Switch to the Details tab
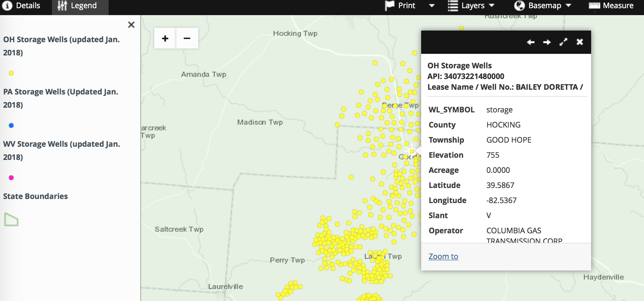644x301 pixels. (x=21, y=6)
